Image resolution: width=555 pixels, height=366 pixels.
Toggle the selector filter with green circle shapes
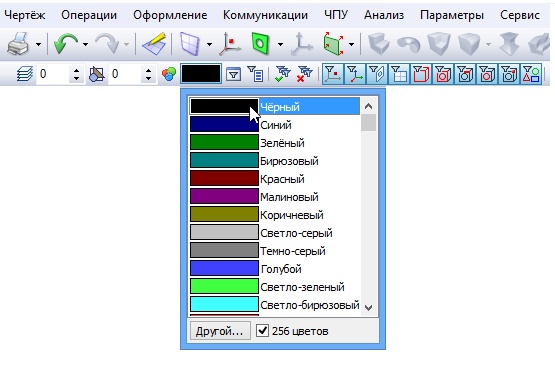tap(531, 74)
